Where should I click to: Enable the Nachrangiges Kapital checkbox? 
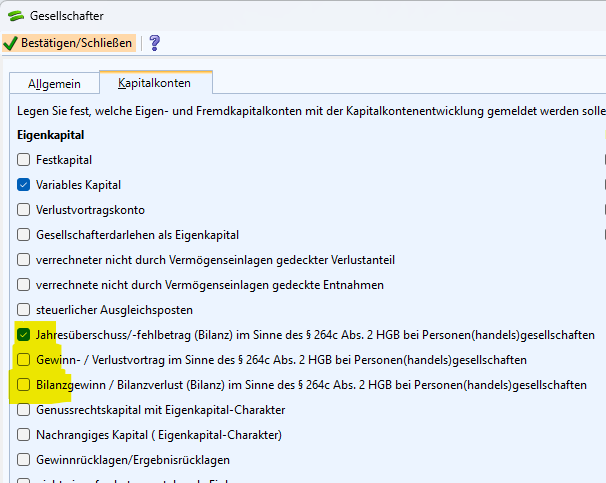click(24, 435)
